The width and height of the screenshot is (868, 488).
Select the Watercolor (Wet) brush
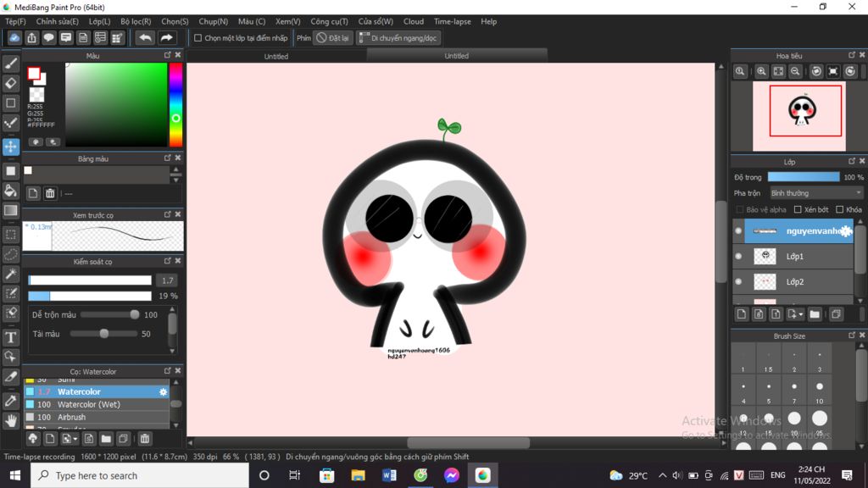coord(97,404)
